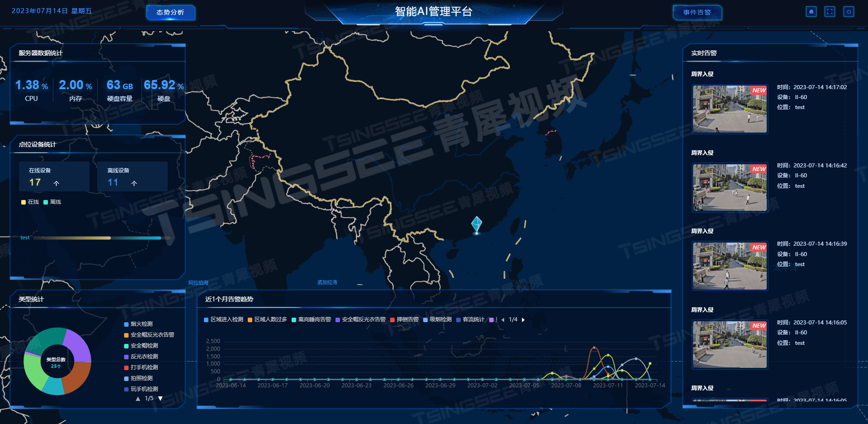
Task: Toggle 拍照检测 in type statistics legend
Action: [138, 378]
